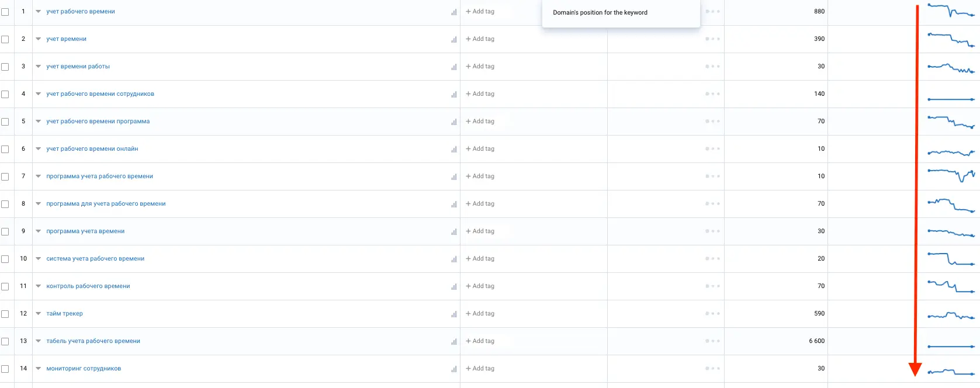Viewport: 980px width, 388px height.
Task: Open bar chart icon for программа учета времени
Action: point(454,232)
